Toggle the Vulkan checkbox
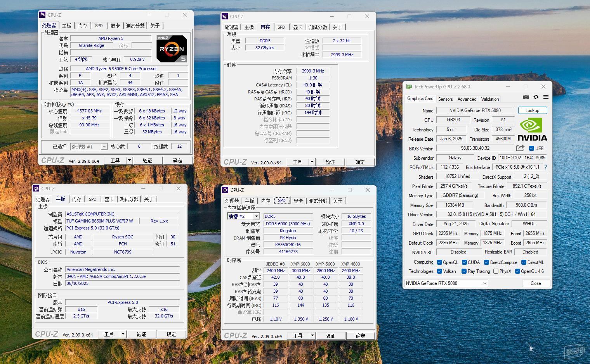Image resolution: width=590 pixels, height=364 pixels. click(439, 271)
